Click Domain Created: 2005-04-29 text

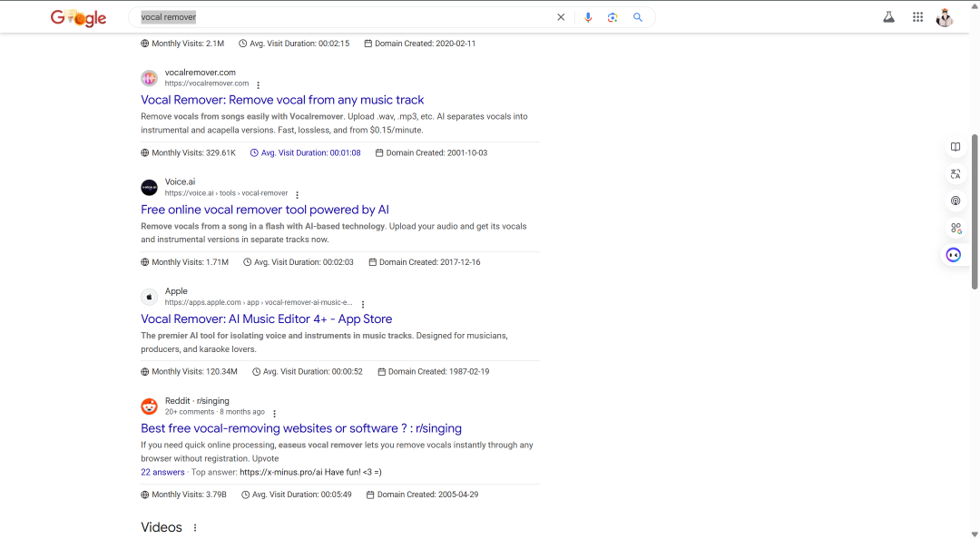tap(427, 495)
